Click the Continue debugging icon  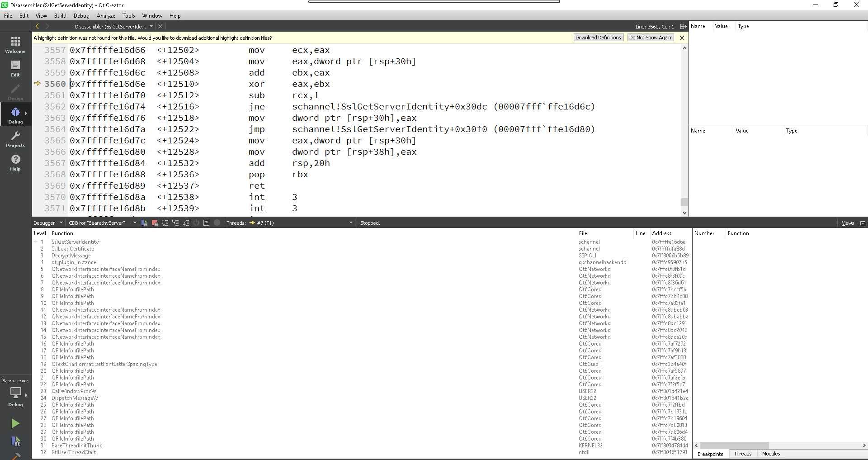(x=144, y=223)
